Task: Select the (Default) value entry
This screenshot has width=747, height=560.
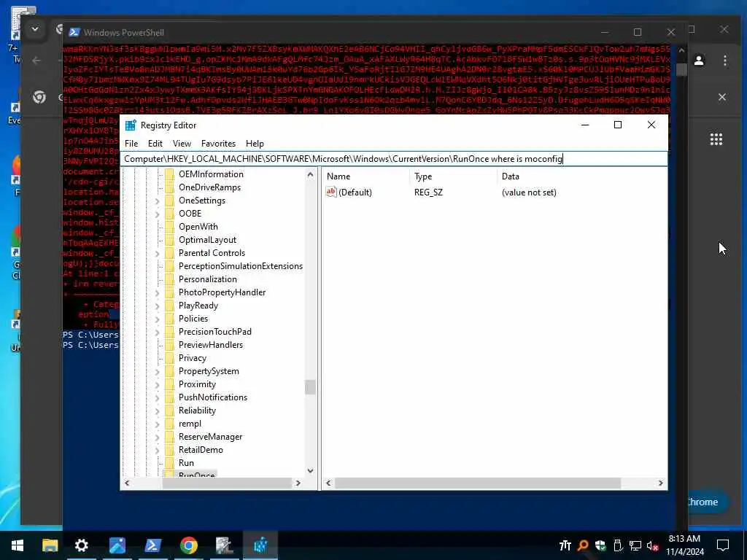Action: pyautogui.click(x=355, y=192)
